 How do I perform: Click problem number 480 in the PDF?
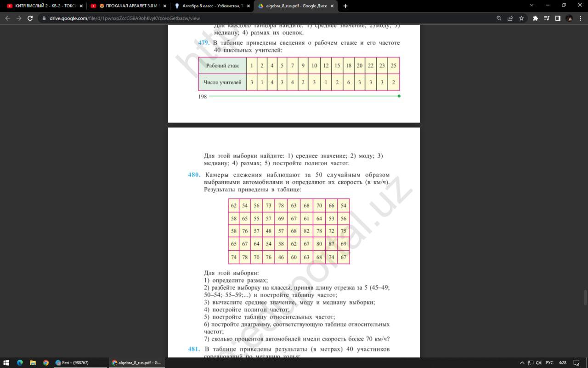(x=194, y=175)
